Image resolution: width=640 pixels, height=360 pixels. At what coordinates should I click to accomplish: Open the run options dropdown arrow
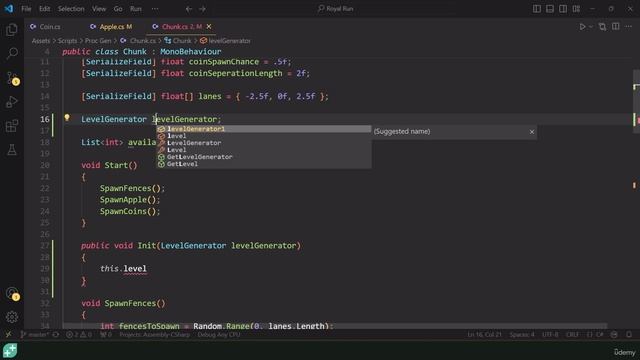click(x=591, y=27)
